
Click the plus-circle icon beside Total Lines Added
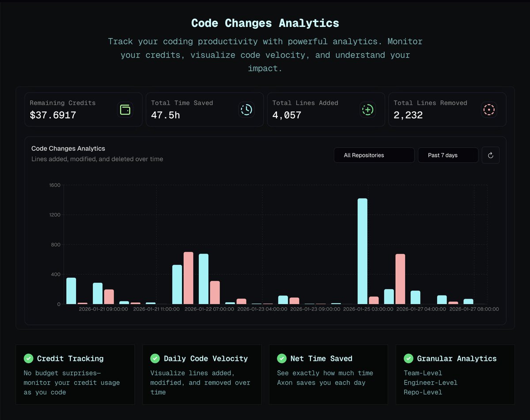(x=367, y=109)
